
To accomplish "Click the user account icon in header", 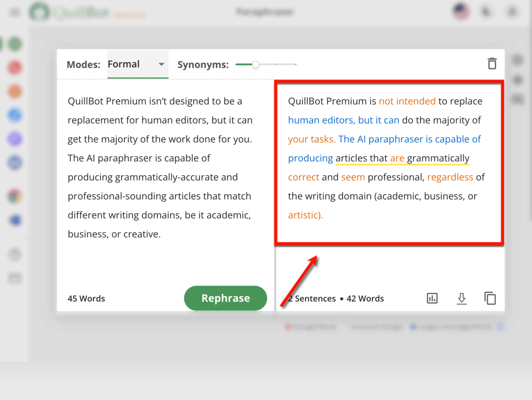I will click(x=512, y=12).
